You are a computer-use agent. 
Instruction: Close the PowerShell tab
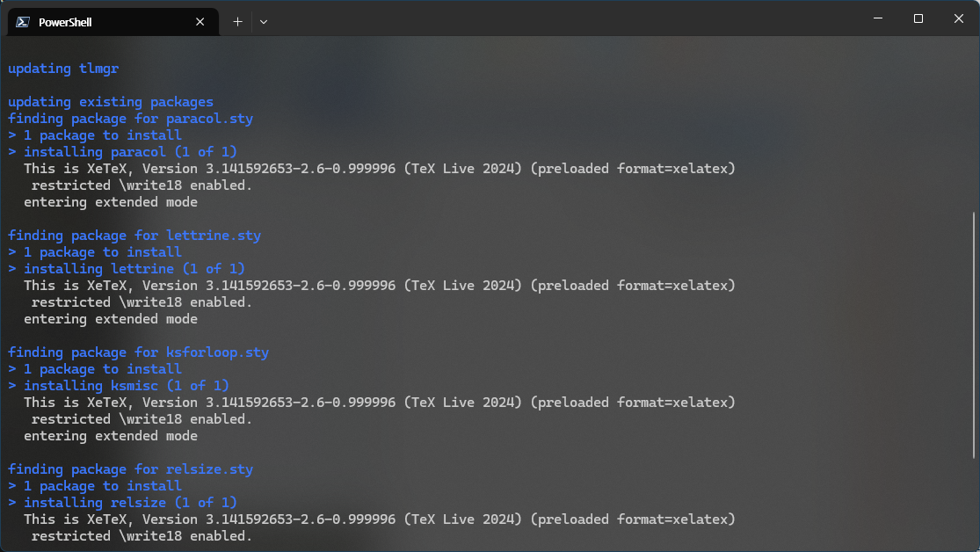click(x=200, y=22)
